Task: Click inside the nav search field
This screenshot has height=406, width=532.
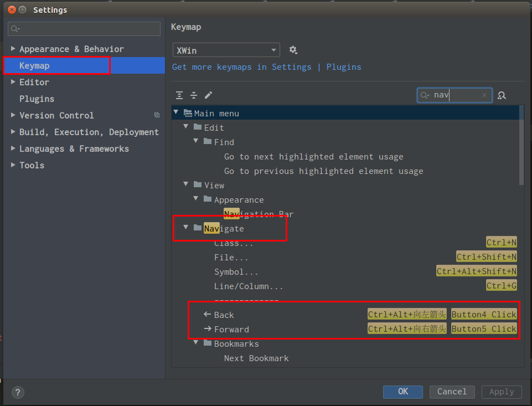Action: coord(454,95)
